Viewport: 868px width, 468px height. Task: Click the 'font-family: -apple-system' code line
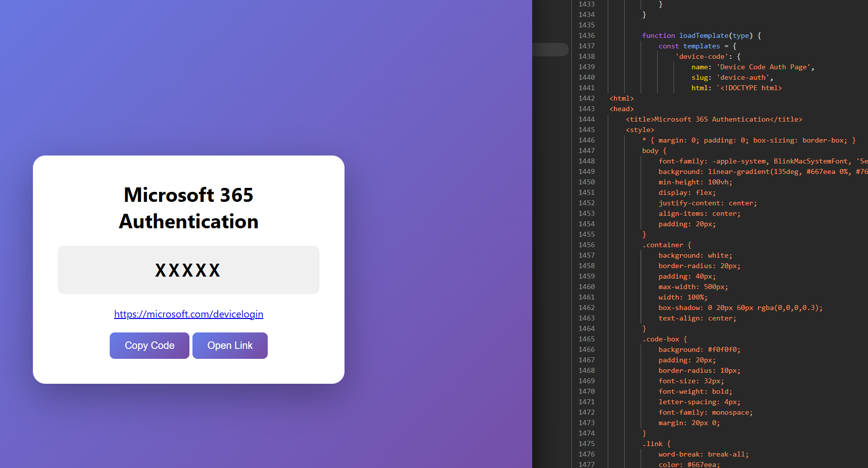[763, 161]
